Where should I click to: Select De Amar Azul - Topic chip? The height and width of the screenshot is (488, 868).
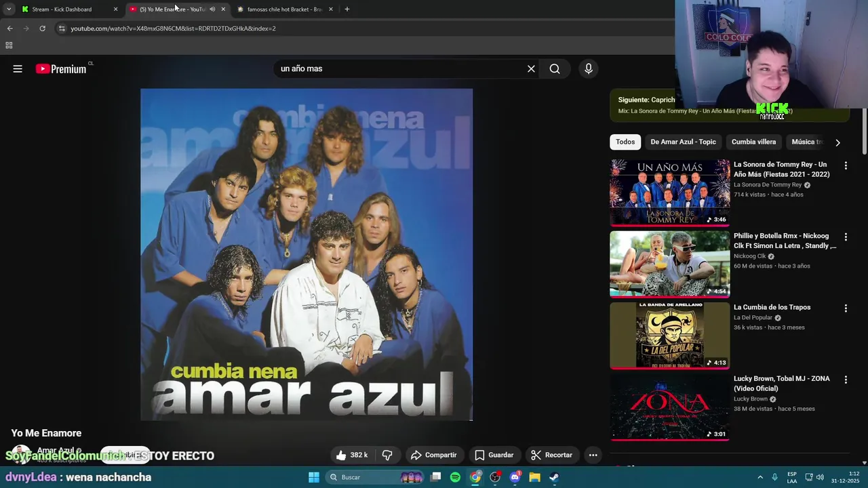[683, 142]
